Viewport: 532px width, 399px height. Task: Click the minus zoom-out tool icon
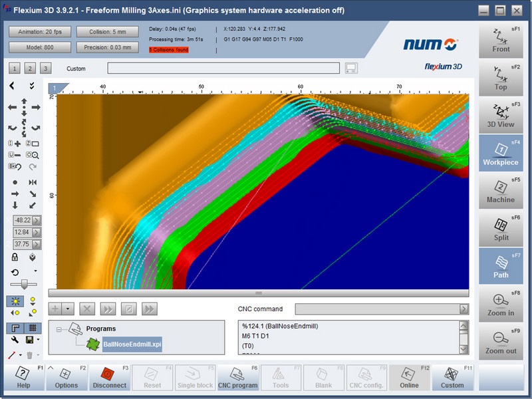[15, 155]
